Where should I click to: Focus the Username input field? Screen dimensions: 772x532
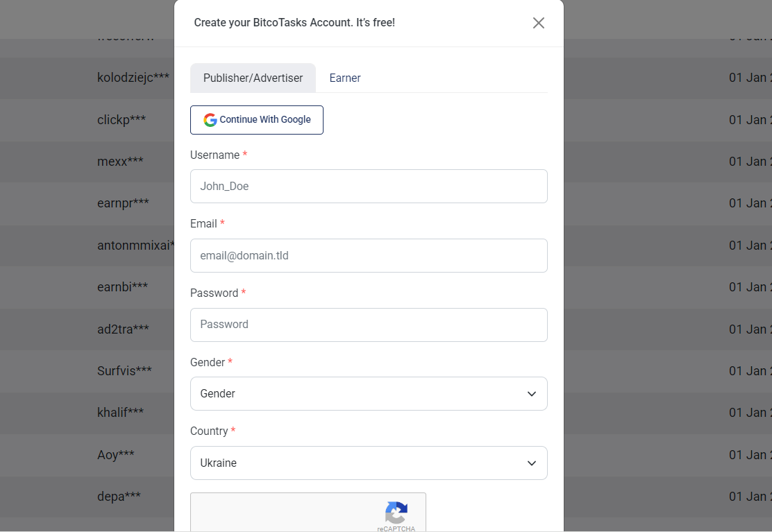[x=369, y=187]
